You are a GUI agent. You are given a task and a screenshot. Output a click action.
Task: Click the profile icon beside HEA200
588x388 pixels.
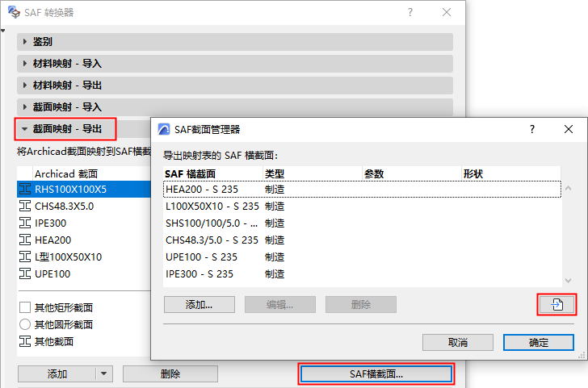pyautogui.click(x=25, y=240)
